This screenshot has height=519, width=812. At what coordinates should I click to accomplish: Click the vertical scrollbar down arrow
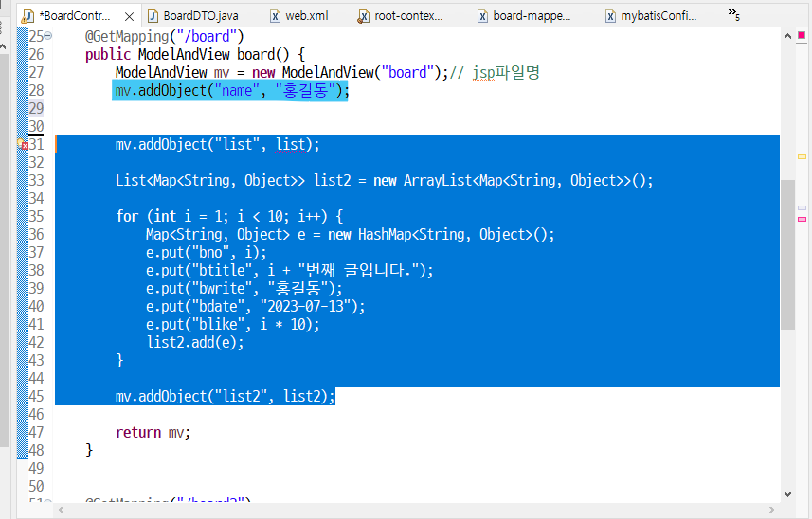[x=787, y=493]
